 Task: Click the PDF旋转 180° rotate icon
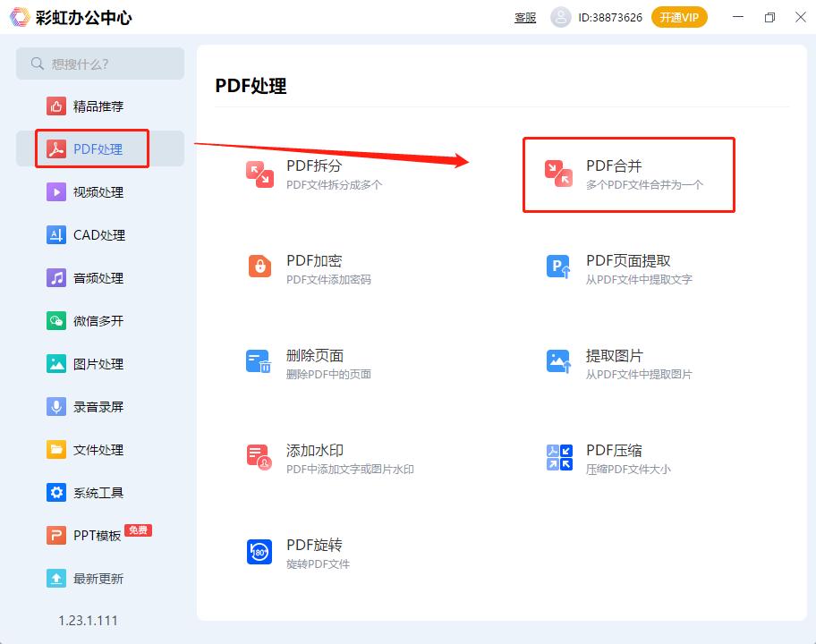[259, 552]
